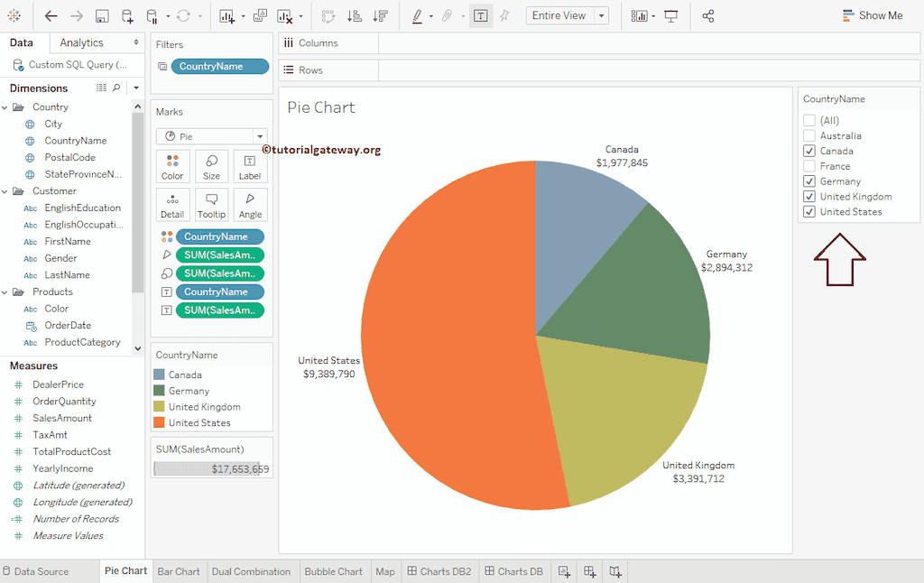Collapse the Customer dimension folder
Image resolution: width=924 pixels, height=583 pixels.
pyautogui.click(x=5, y=191)
